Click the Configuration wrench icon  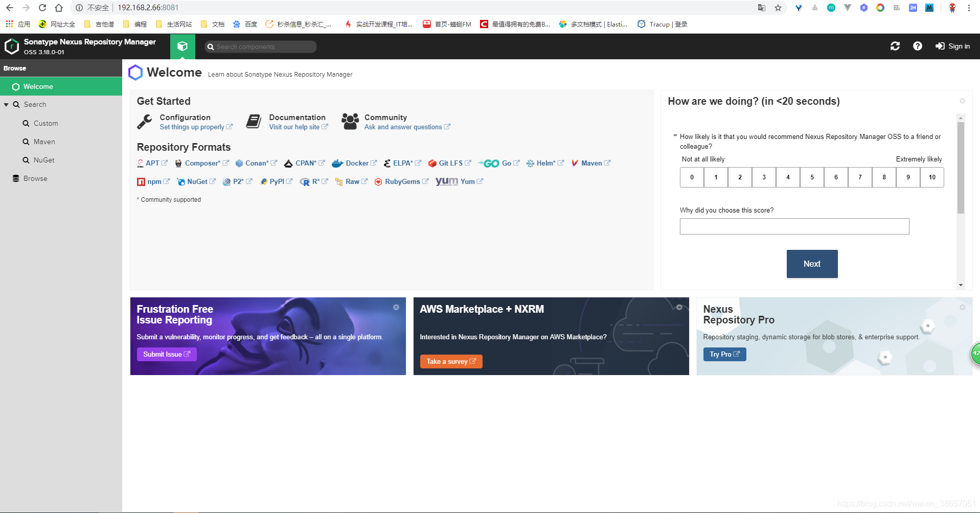click(145, 122)
